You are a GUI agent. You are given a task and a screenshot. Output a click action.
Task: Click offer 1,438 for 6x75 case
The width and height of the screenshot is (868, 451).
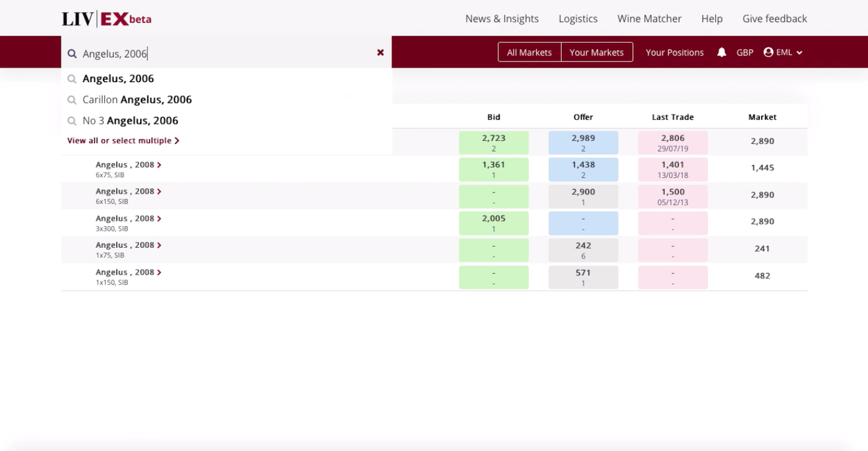[x=583, y=169]
